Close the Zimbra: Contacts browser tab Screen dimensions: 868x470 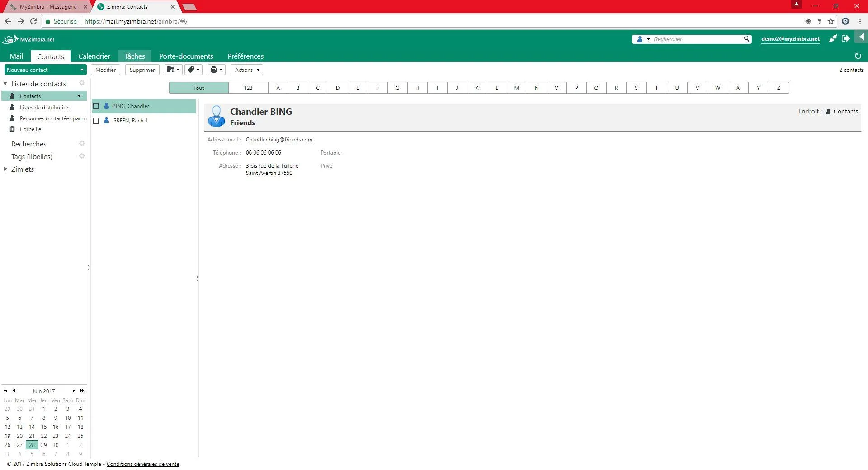tap(172, 7)
